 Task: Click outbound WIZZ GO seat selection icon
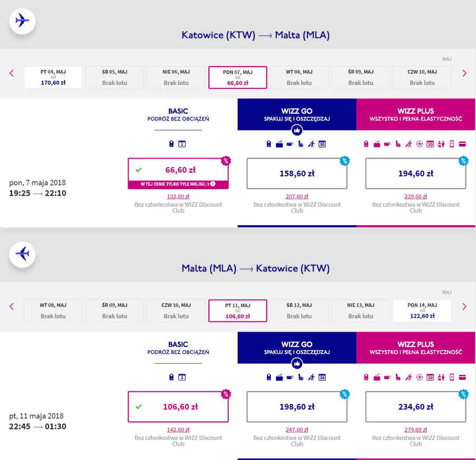coord(300,144)
